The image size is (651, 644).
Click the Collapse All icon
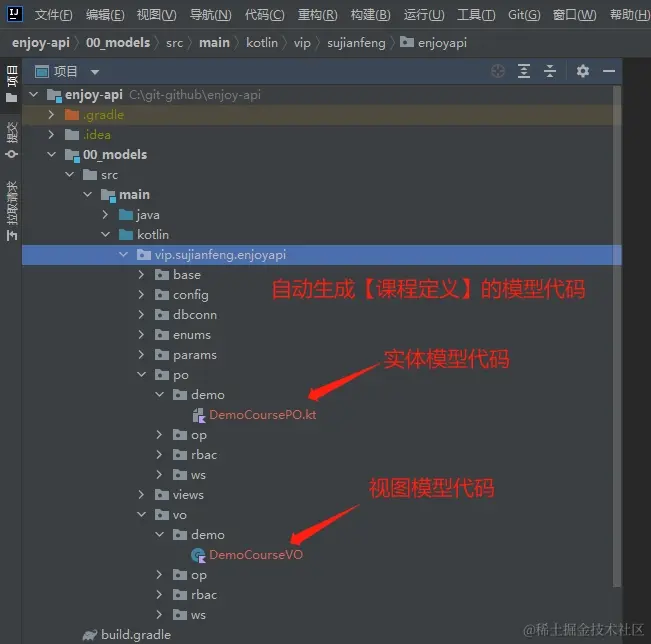tap(550, 71)
